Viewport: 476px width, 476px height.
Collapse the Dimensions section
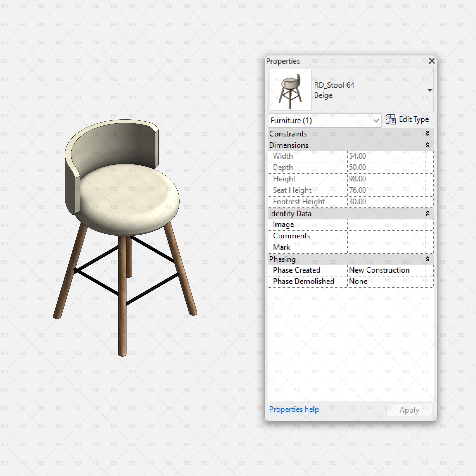pyautogui.click(x=428, y=145)
